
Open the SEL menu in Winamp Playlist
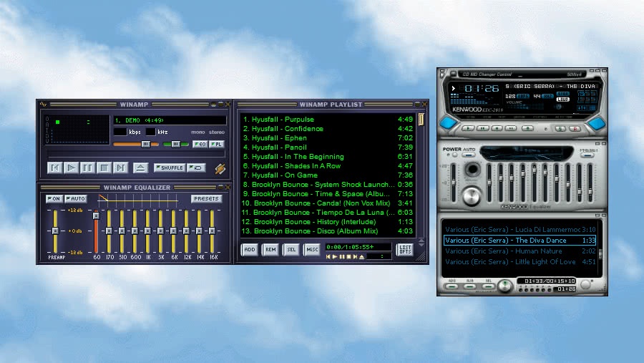[291, 250]
